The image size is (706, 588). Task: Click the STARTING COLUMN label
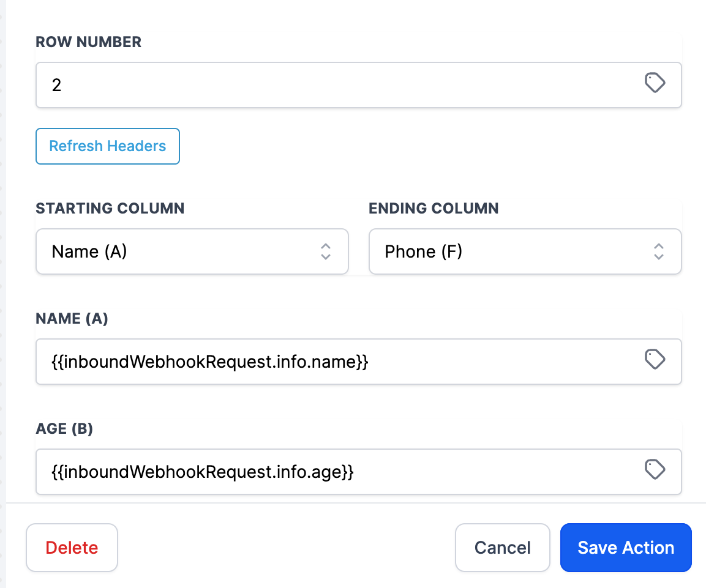point(110,208)
